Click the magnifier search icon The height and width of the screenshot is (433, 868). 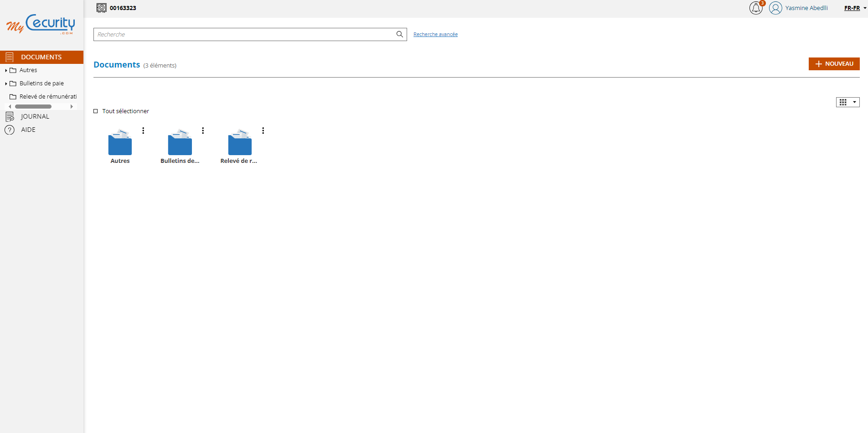(x=399, y=34)
